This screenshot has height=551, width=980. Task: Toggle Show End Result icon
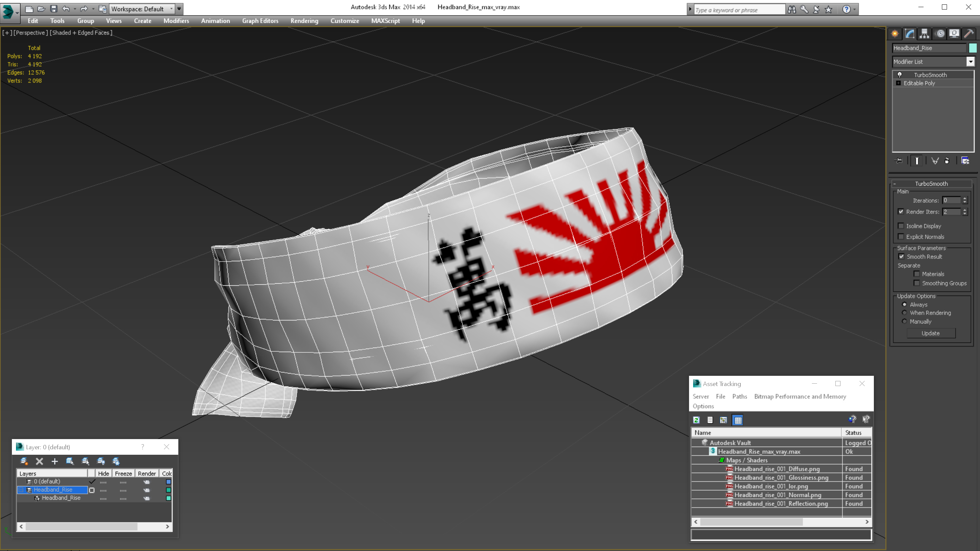(917, 161)
